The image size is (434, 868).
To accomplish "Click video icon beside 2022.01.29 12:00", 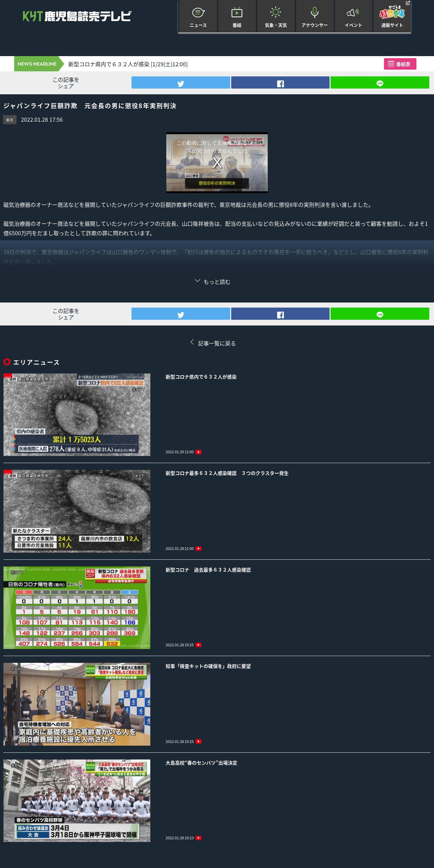I will pos(198,452).
